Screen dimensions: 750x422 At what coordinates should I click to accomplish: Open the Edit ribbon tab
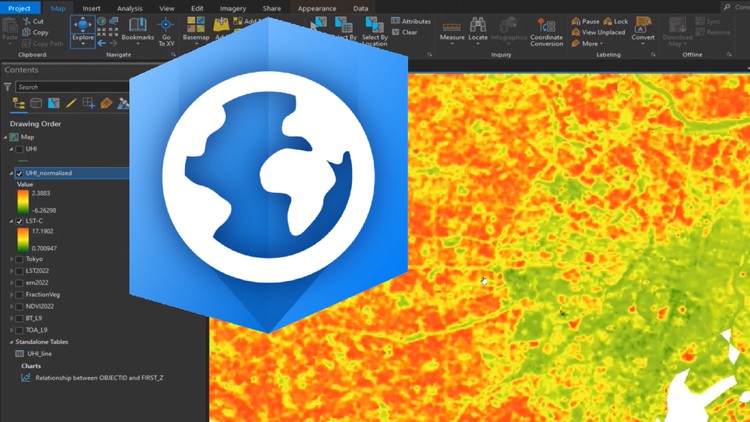click(x=197, y=8)
